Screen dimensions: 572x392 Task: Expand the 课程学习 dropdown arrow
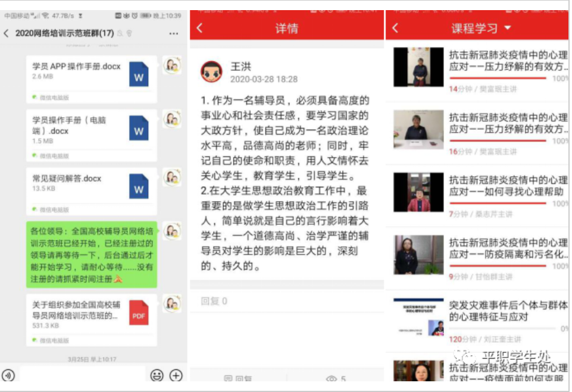click(x=508, y=28)
